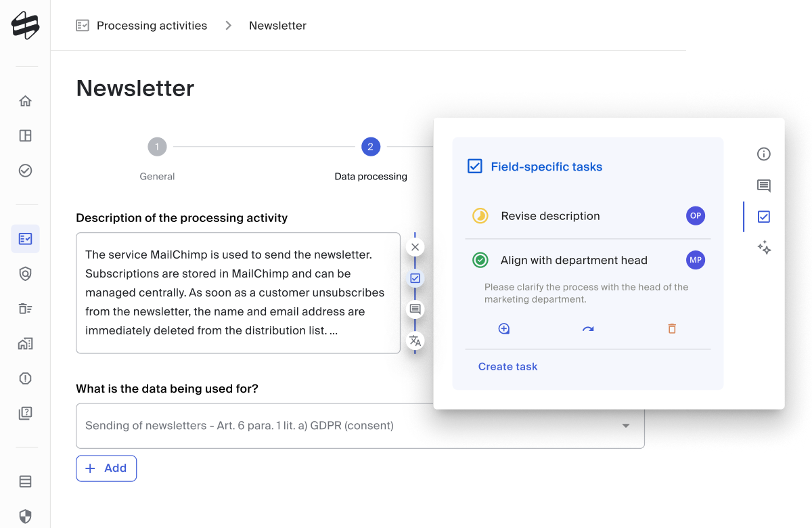This screenshot has width=812, height=528.
Task: Close the field toolbar with X icon
Action: (x=415, y=247)
